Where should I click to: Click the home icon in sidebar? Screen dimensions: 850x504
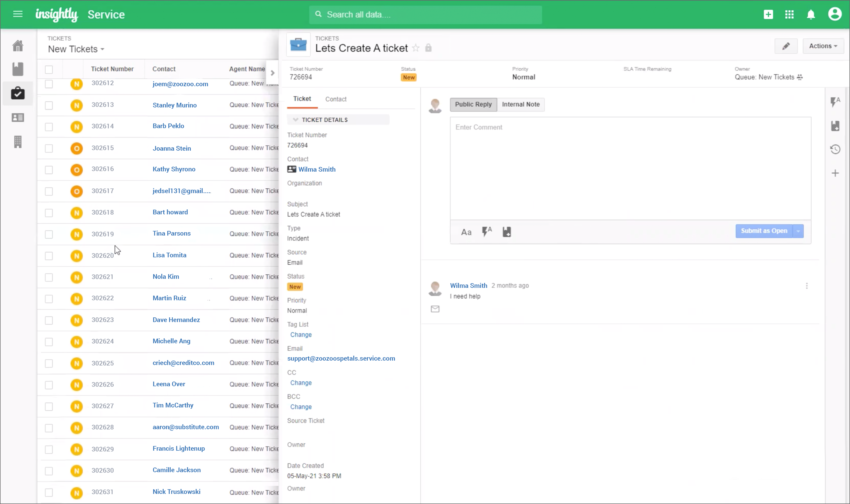point(18,46)
